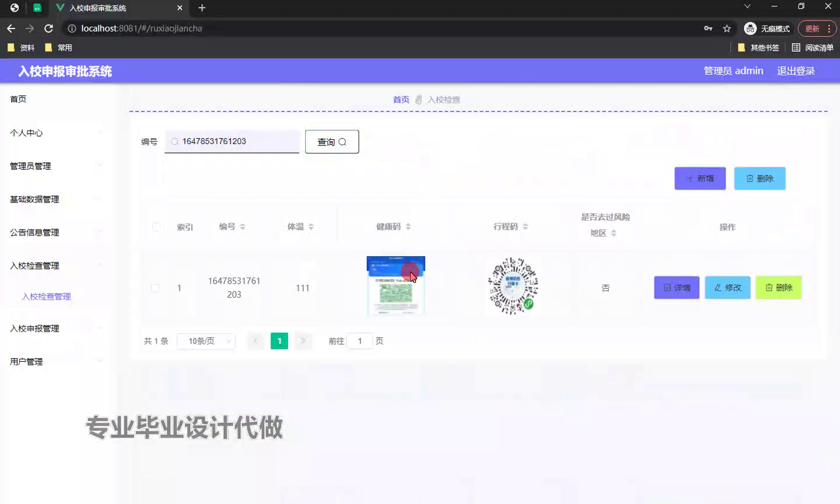This screenshot has width=840, height=504.
Task: Click the forward navigation arrow
Action: coord(30,28)
